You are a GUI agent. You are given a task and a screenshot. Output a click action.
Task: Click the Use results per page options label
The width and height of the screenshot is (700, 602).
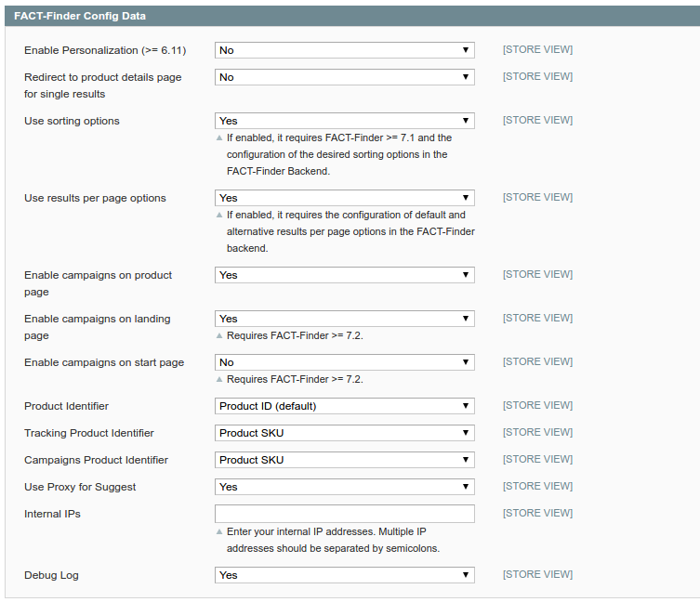click(x=95, y=198)
